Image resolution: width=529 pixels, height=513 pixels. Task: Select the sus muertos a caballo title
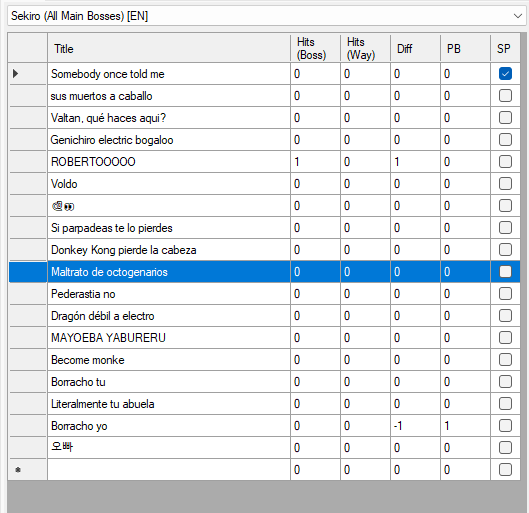click(169, 95)
